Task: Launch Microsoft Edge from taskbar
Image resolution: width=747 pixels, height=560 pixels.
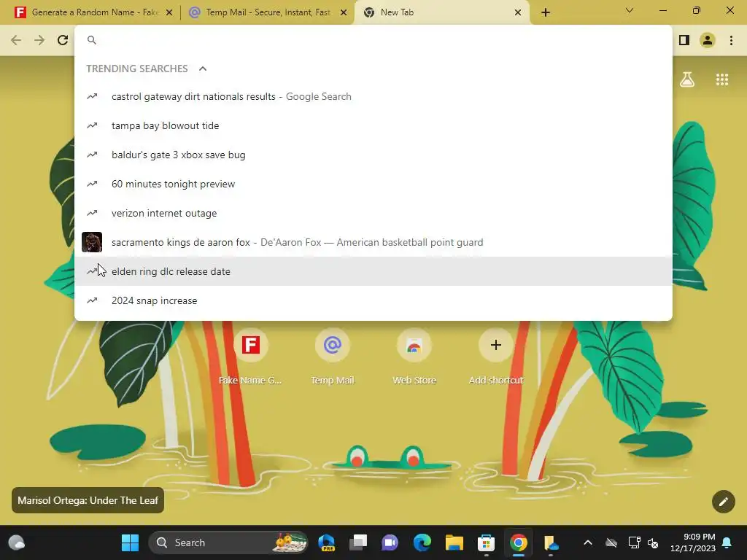Action: (422, 542)
